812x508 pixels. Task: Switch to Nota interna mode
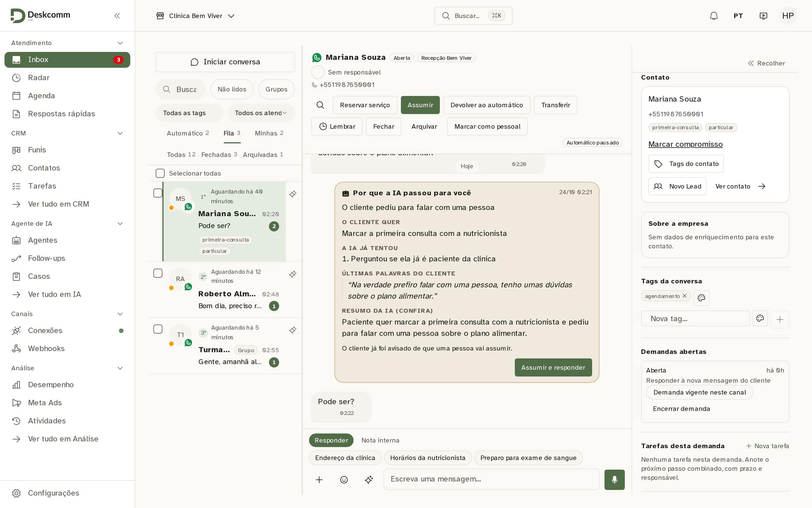[x=380, y=440]
